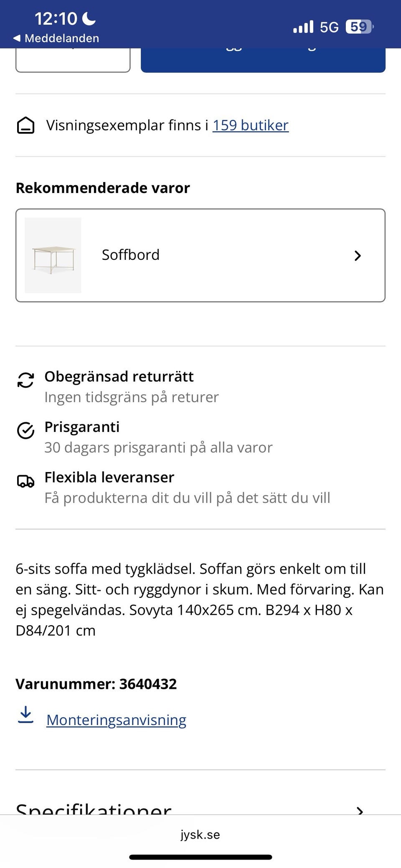Viewport: 401px width, 868px height.
Task: Tap the blue add-to-cart button
Action: click(263, 61)
